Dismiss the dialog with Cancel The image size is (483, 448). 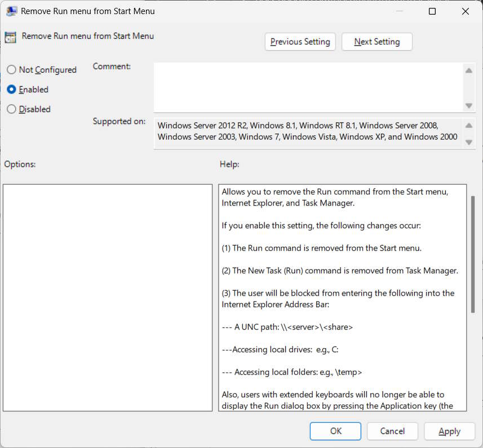pos(392,431)
